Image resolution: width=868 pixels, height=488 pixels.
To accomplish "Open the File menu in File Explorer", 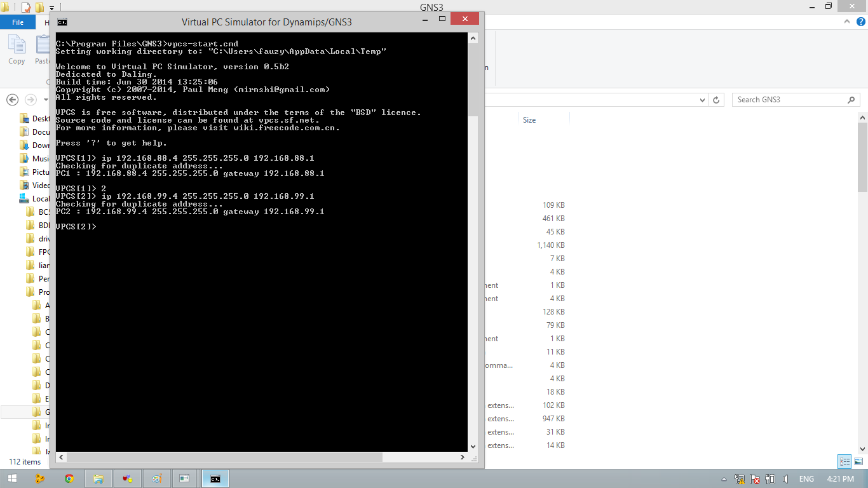I will (18, 22).
